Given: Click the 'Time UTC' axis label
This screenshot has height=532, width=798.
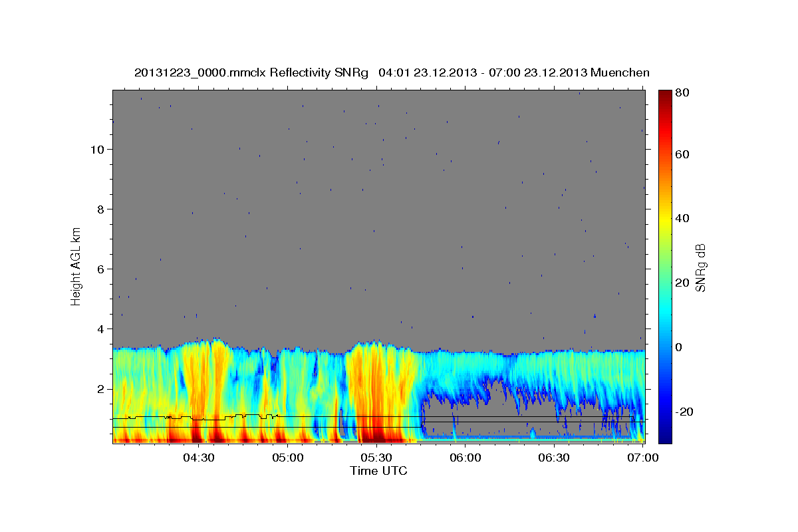Looking at the screenshot, I should coord(378,471).
